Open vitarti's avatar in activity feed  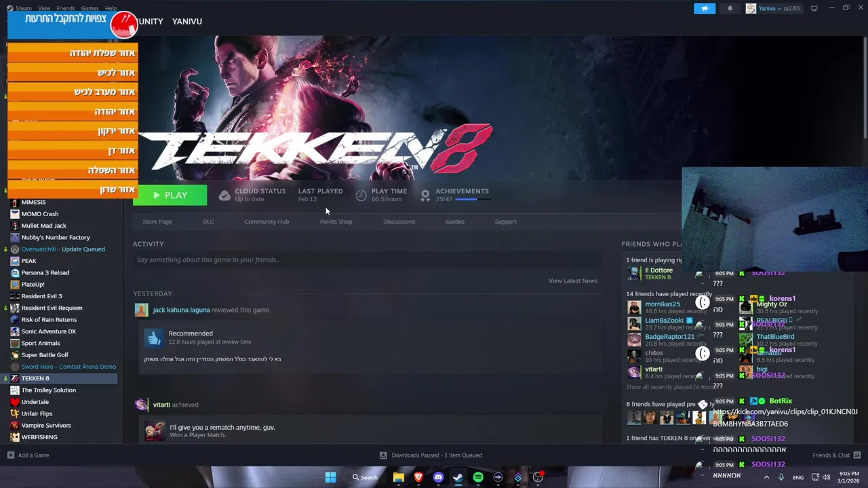pos(141,405)
